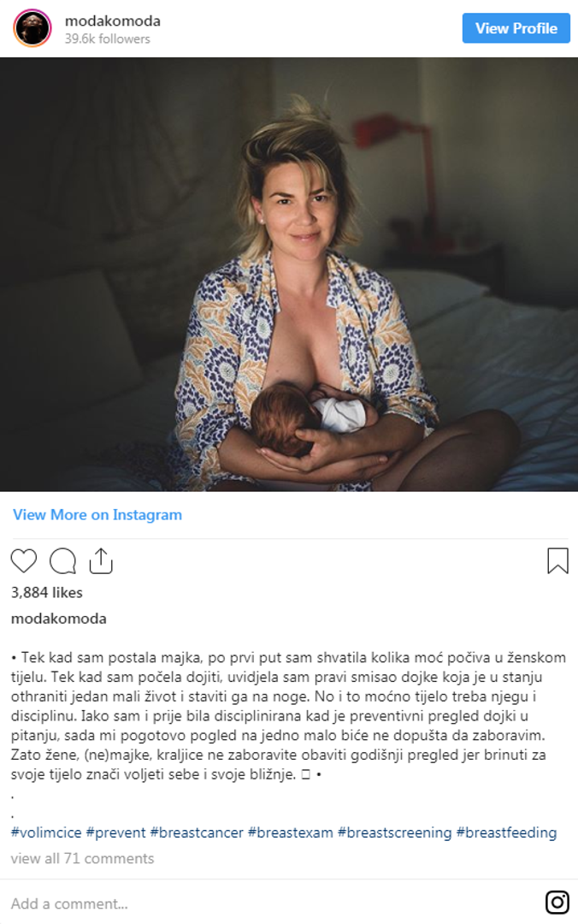Image resolution: width=578 pixels, height=924 pixels.
Task: Open Instagram logo icon at bottom
Action: (557, 903)
